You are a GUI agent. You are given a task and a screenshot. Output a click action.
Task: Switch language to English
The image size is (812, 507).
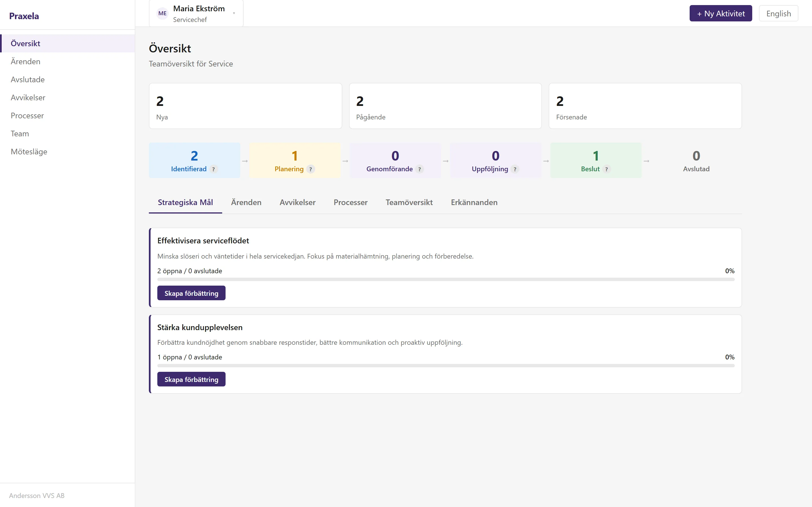pyautogui.click(x=778, y=14)
